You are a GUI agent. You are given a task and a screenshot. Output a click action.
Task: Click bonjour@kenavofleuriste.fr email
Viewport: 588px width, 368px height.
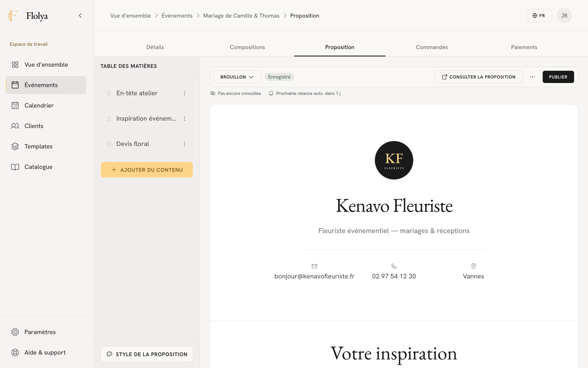point(314,276)
